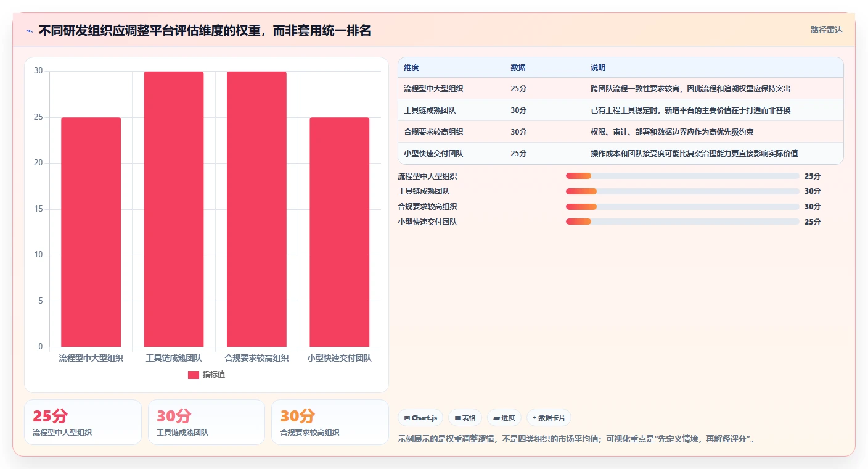Click the lightning icon beside the title
The image size is (868, 469).
point(29,31)
